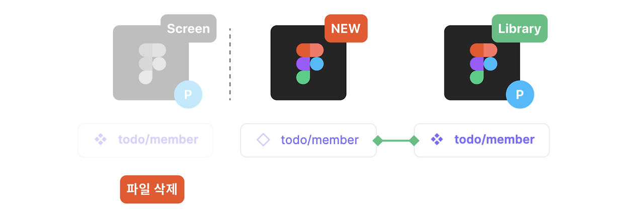This screenshot has width=644, height=218.
Task: Click the faded multicolor-less Figma logo in Screen file
Action: 152,63
